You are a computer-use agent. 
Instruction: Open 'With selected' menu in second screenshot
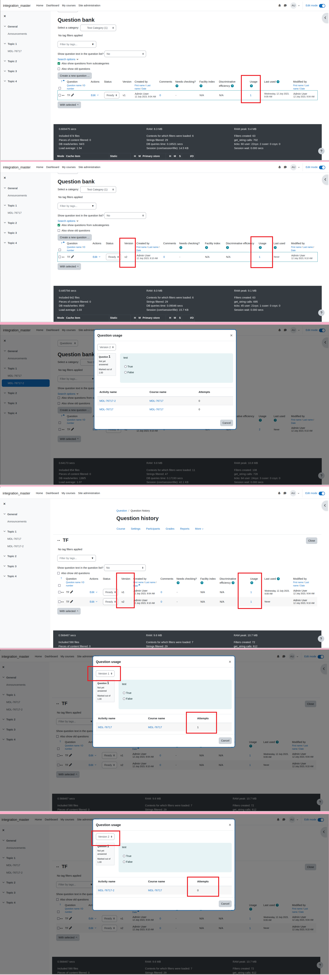point(69,266)
